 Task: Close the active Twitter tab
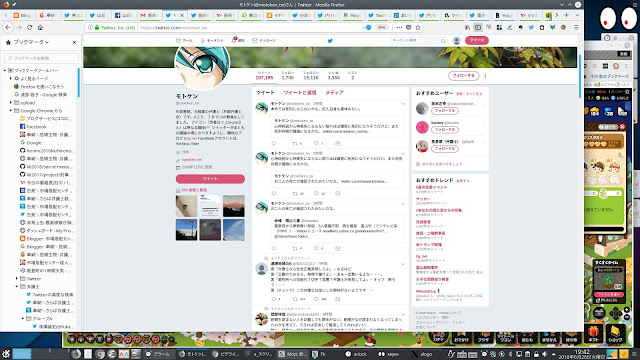182,15
